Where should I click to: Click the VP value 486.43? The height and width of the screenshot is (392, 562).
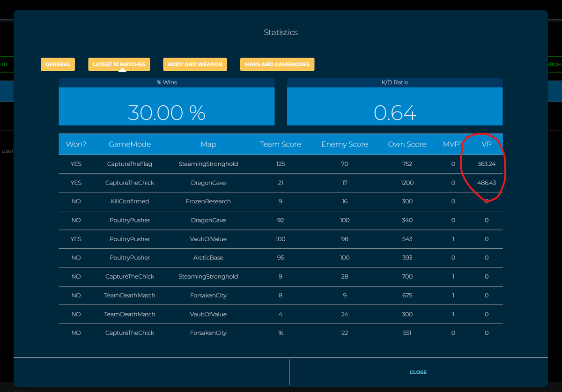click(487, 183)
